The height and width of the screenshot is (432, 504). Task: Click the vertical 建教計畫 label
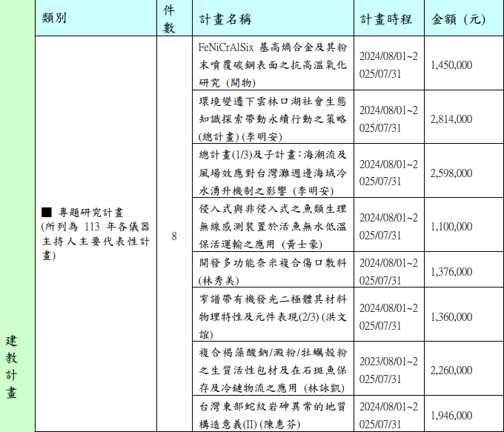(x=12, y=367)
